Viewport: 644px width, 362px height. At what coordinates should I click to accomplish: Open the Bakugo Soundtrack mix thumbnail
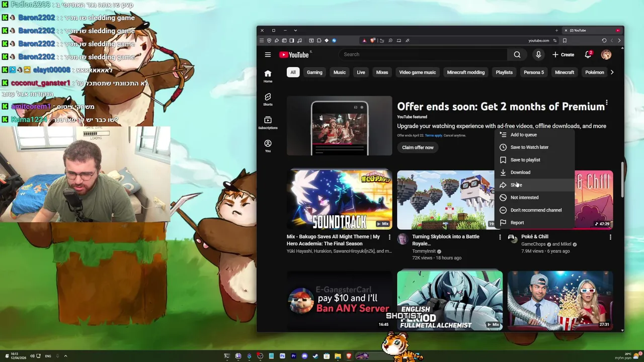coord(340,200)
